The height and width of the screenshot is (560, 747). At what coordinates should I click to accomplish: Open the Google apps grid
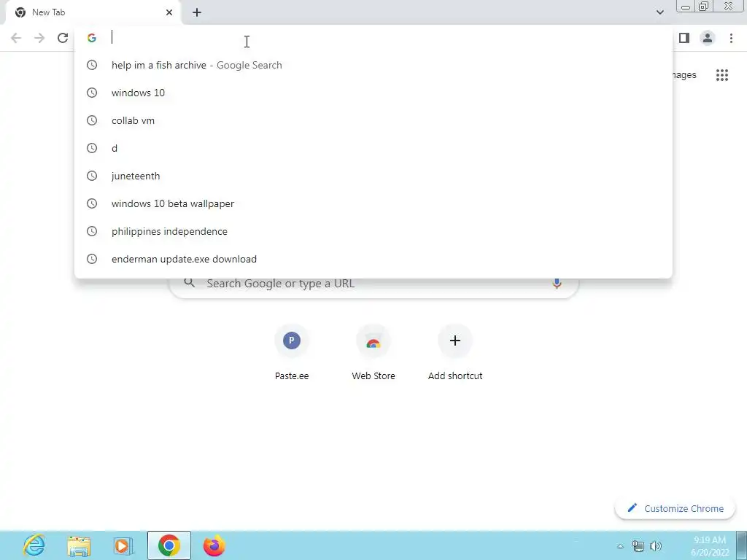click(722, 75)
